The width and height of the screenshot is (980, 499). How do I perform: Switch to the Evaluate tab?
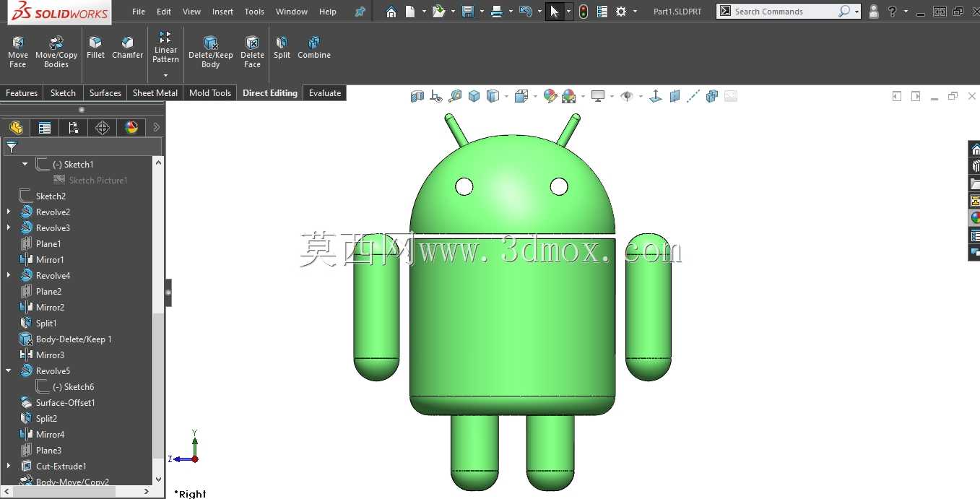pyautogui.click(x=325, y=93)
